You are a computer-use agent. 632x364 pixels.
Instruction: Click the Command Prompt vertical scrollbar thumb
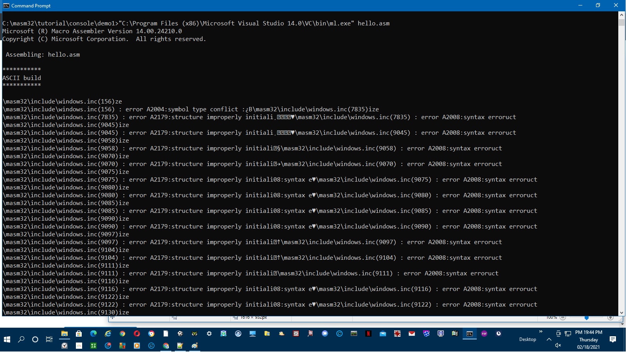621,22
